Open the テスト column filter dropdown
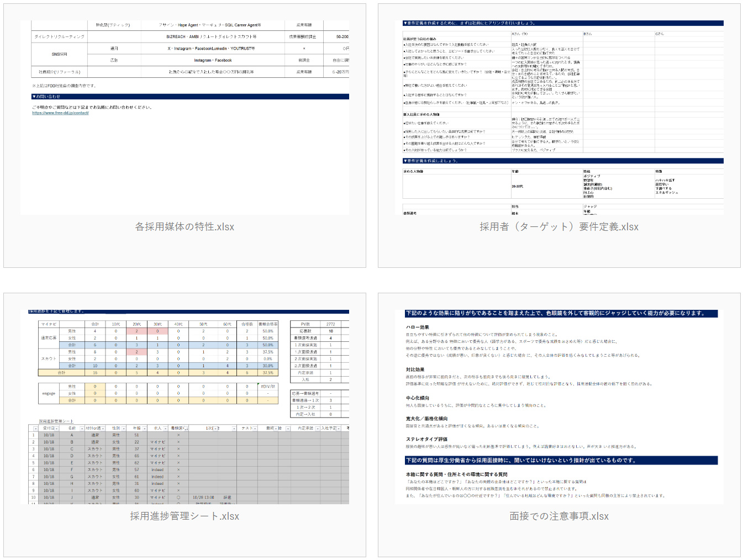The width and height of the screenshot is (743, 560). click(x=255, y=429)
